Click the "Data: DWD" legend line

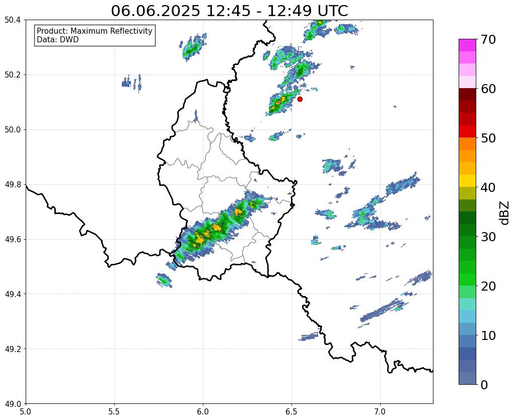click(58, 40)
